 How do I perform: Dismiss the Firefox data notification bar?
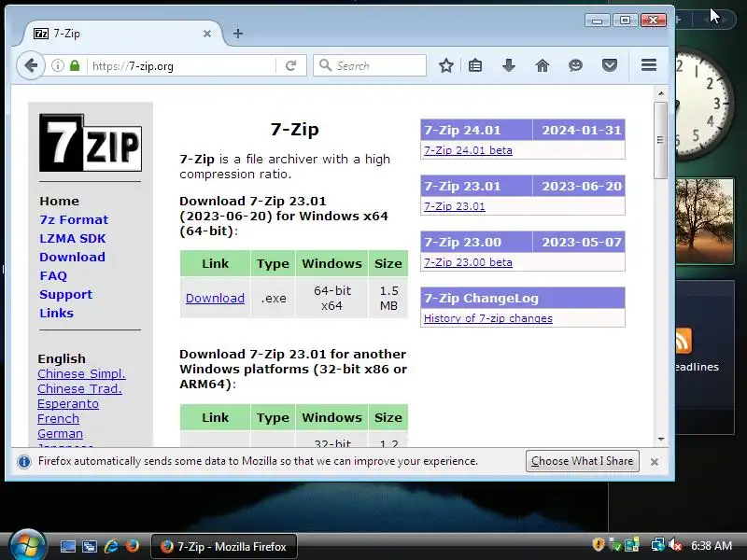[x=655, y=461]
